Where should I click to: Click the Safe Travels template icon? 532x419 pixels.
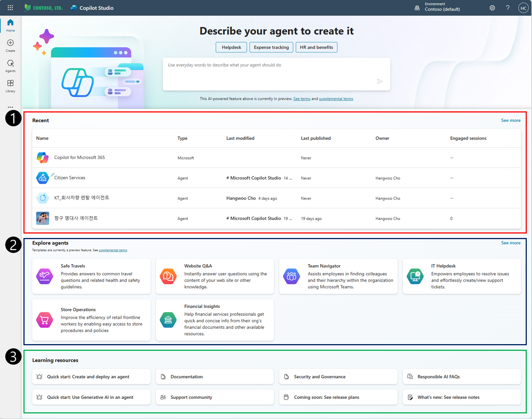pyautogui.click(x=45, y=276)
